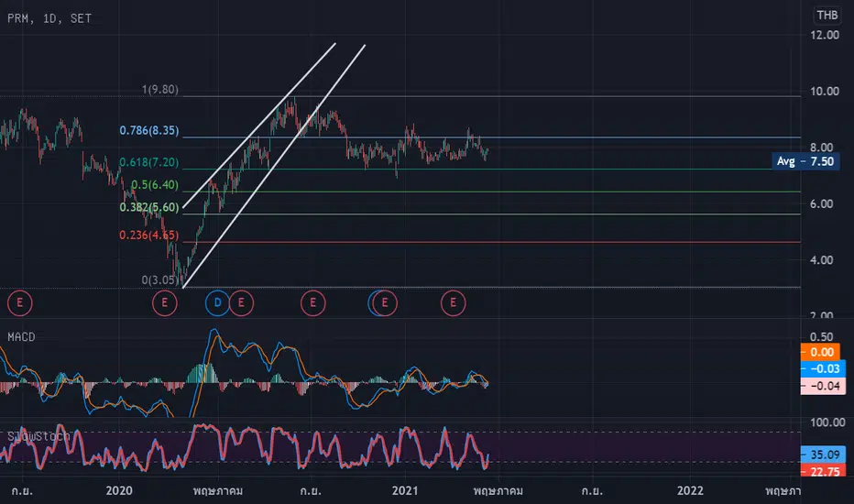Screen dimensions: 854x504
Task: Select the upper white channel trend line
Action: (x=259, y=126)
